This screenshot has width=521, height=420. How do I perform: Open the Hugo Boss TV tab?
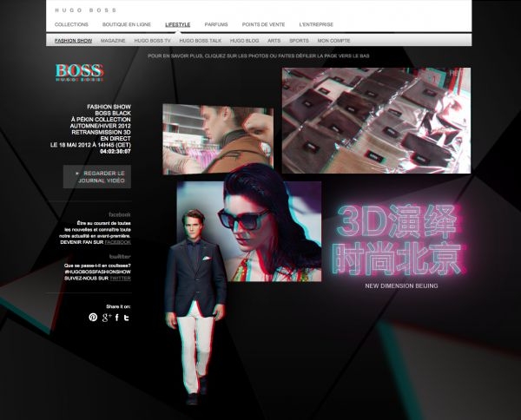click(x=153, y=40)
